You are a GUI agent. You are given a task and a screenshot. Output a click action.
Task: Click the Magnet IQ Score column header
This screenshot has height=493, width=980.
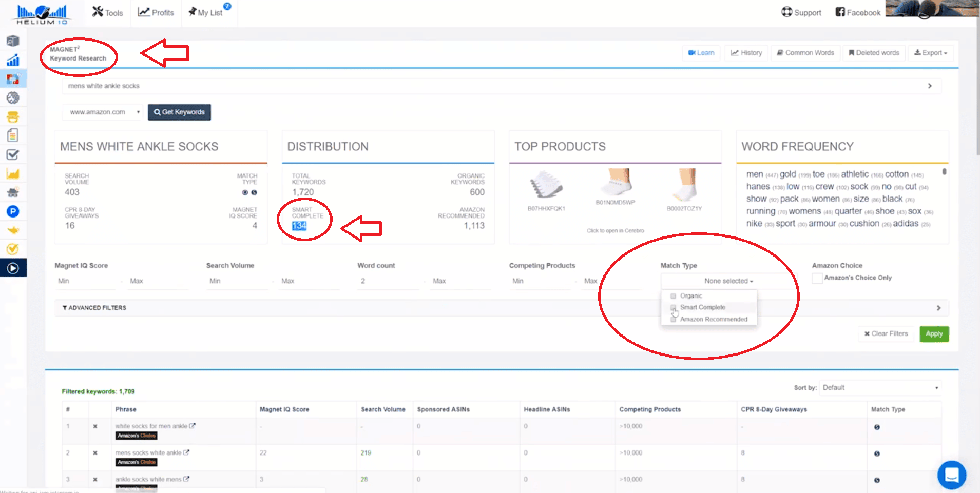(284, 409)
